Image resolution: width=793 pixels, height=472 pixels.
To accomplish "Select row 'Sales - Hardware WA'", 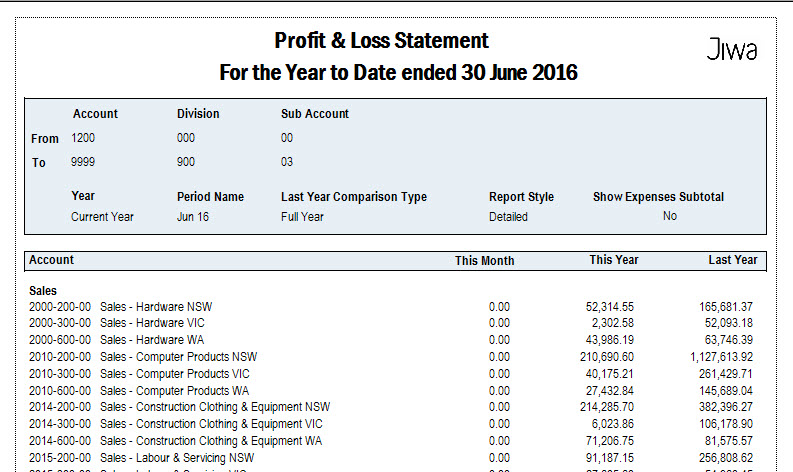I will tap(391, 340).
